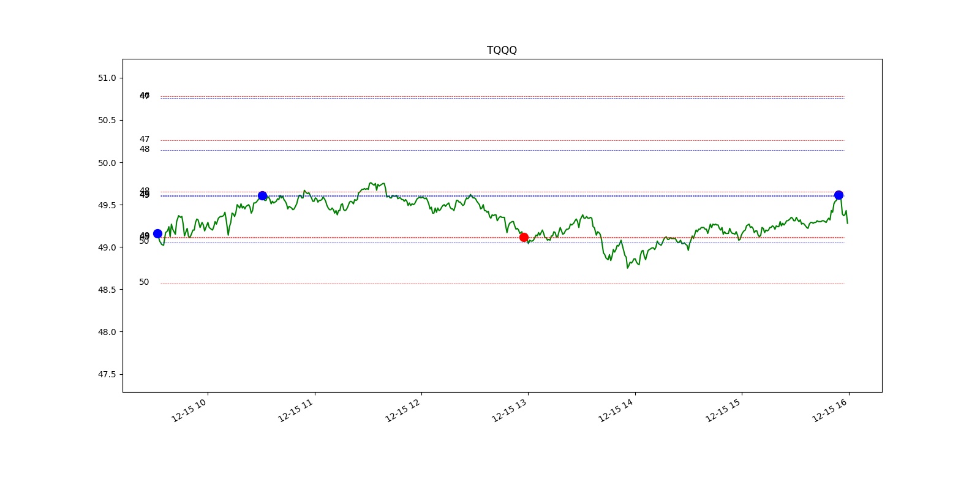Image resolution: width=980 pixels, height=490 pixels.
Task: Click the '12-15 10' x-axis label
Action: click(189, 410)
